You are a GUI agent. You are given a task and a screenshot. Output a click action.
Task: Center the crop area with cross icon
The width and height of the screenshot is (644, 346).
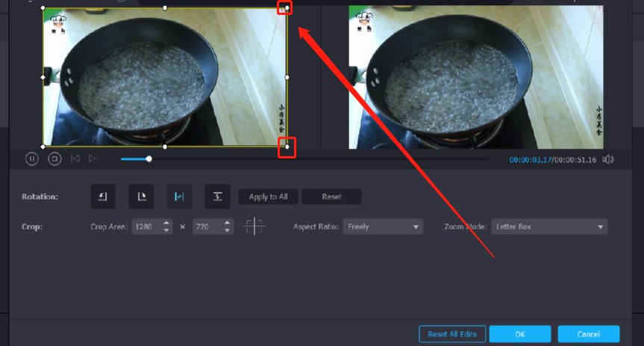point(254,226)
